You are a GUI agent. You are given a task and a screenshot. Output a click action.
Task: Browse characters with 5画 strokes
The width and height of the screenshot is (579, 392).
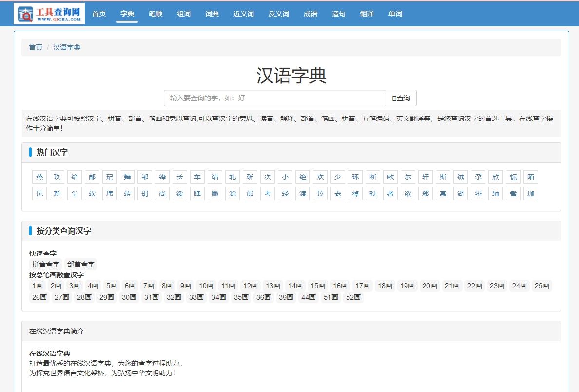tap(112, 286)
